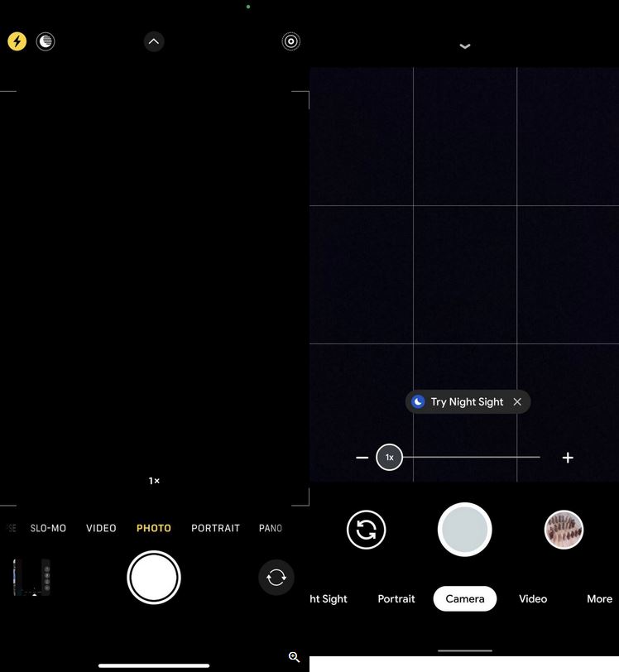Image resolution: width=619 pixels, height=672 pixels.
Task: Toggle the Live Photo icon
Action: 290,41
